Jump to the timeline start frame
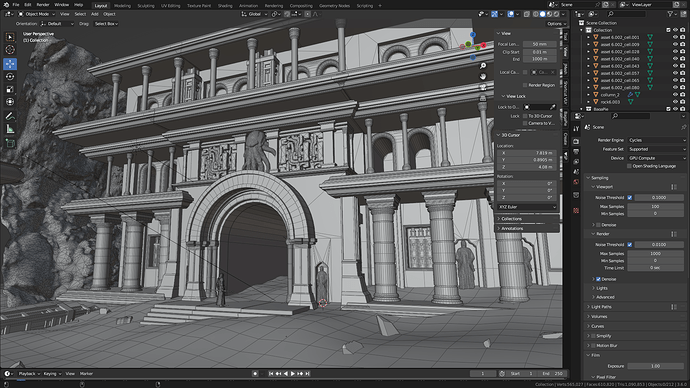The height and width of the screenshot is (388, 690). [271, 373]
